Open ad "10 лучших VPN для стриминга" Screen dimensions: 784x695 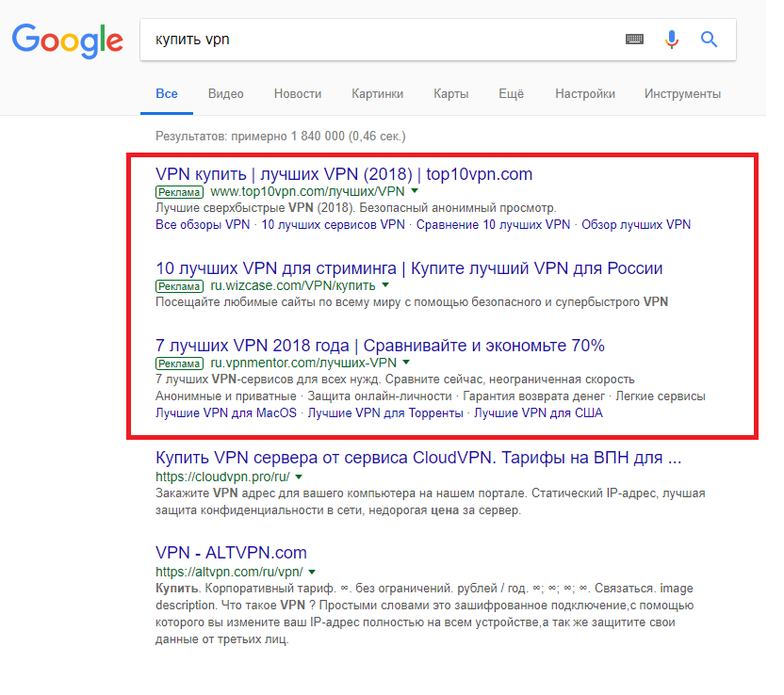(409, 268)
